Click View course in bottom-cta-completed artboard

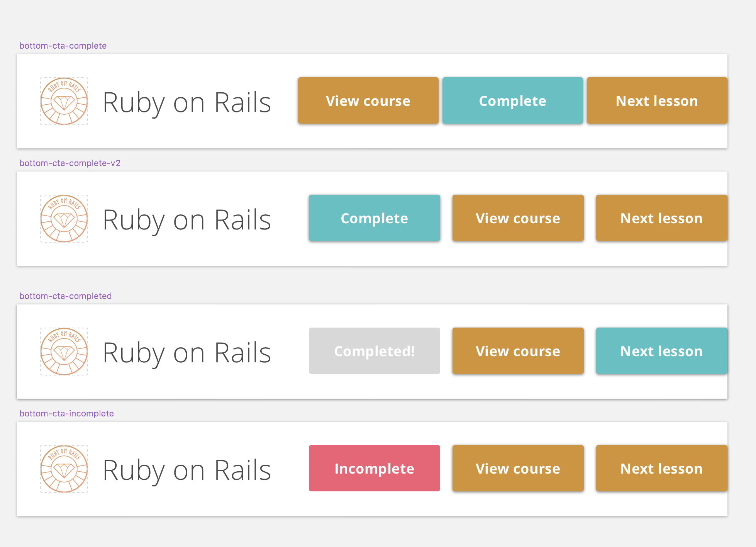click(518, 351)
